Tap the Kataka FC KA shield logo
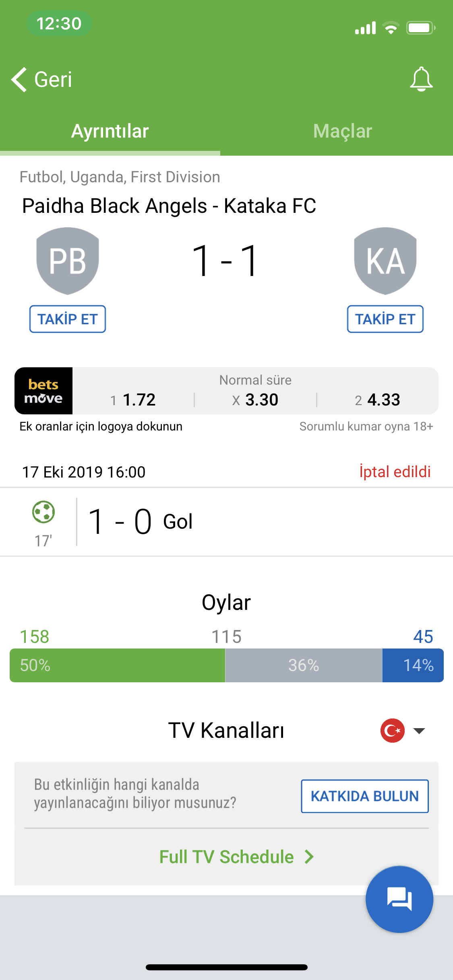The height and width of the screenshot is (980, 453). 385,261
